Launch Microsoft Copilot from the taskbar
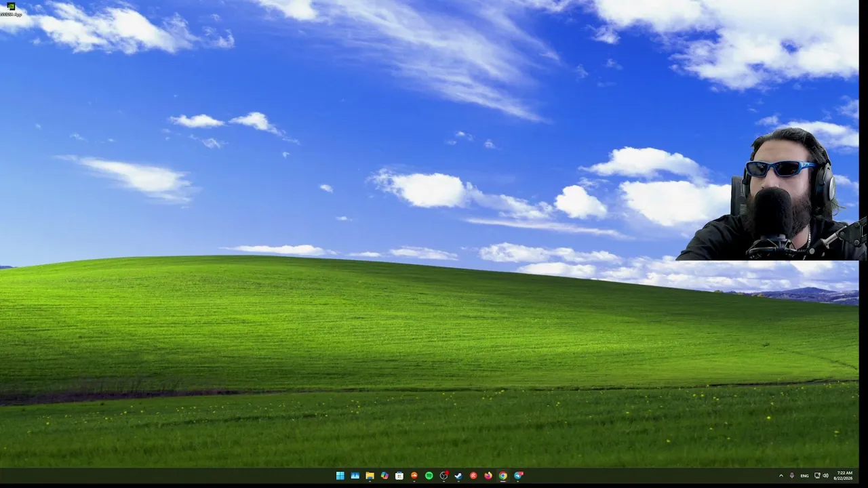The image size is (868, 488). (384, 476)
